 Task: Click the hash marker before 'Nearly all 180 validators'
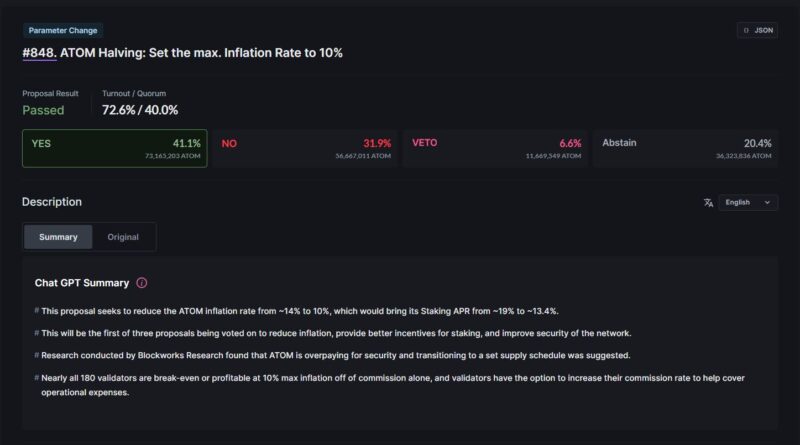click(x=37, y=378)
